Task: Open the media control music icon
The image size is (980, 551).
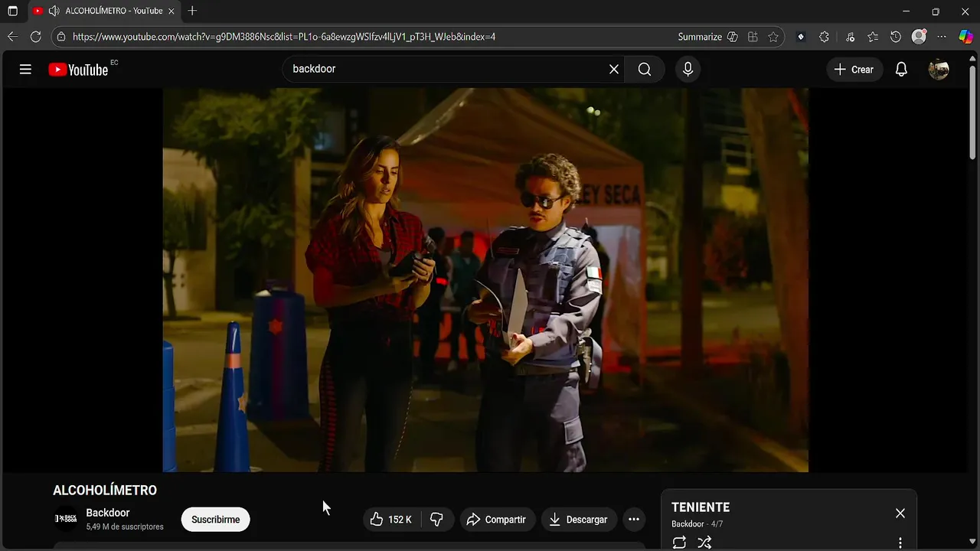Action: 850,37
